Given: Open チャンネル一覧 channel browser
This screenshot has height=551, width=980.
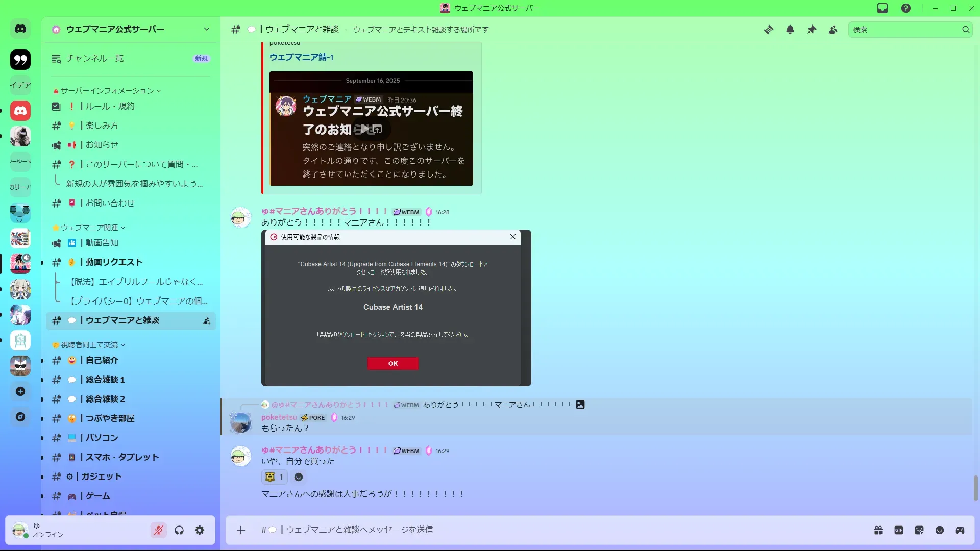Looking at the screenshot, I should pyautogui.click(x=95, y=58).
